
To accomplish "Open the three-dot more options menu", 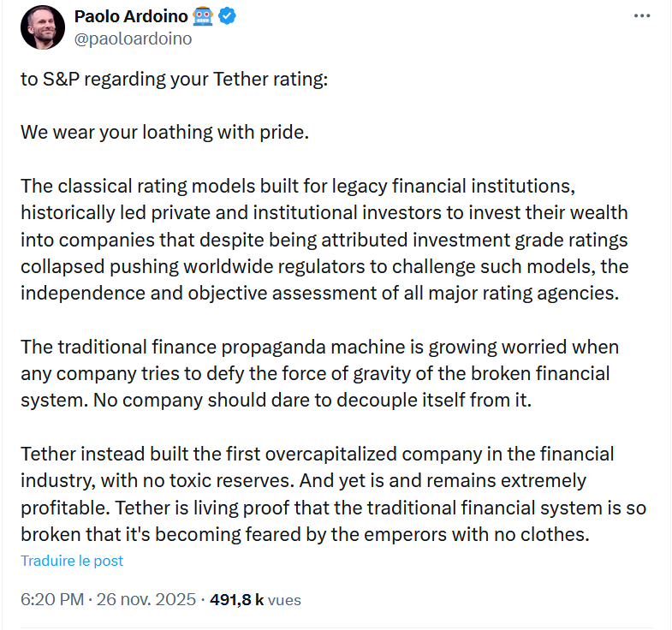I will pyautogui.click(x=642, y=16).
